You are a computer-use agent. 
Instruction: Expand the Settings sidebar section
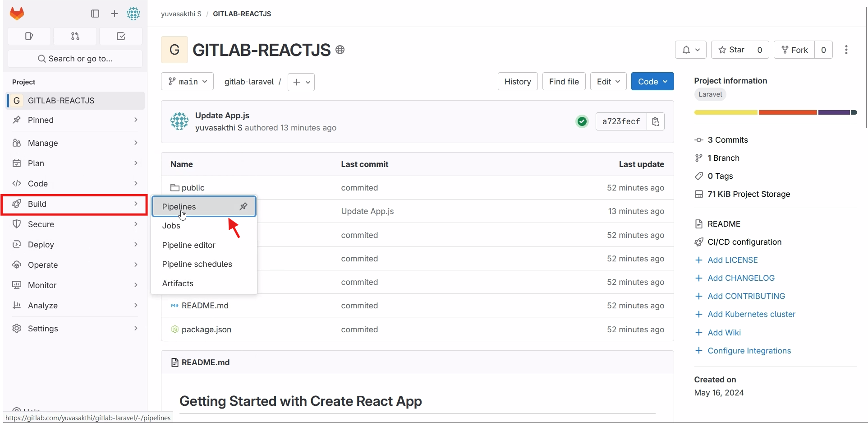75,329
